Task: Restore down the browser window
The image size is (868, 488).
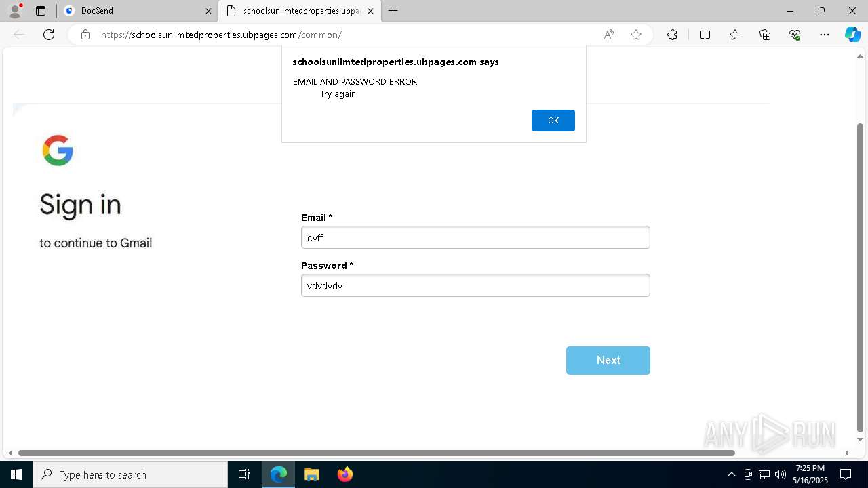Action: pos(821,11)
